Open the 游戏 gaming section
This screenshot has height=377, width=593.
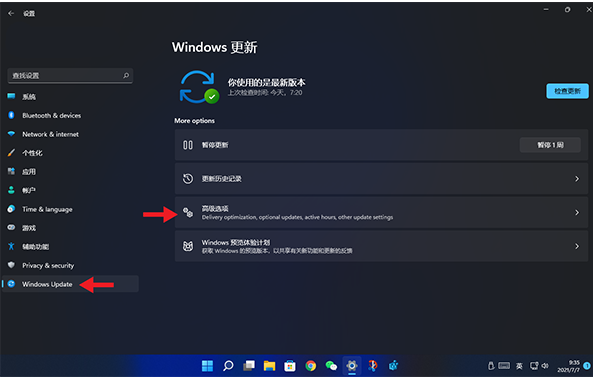70,228
